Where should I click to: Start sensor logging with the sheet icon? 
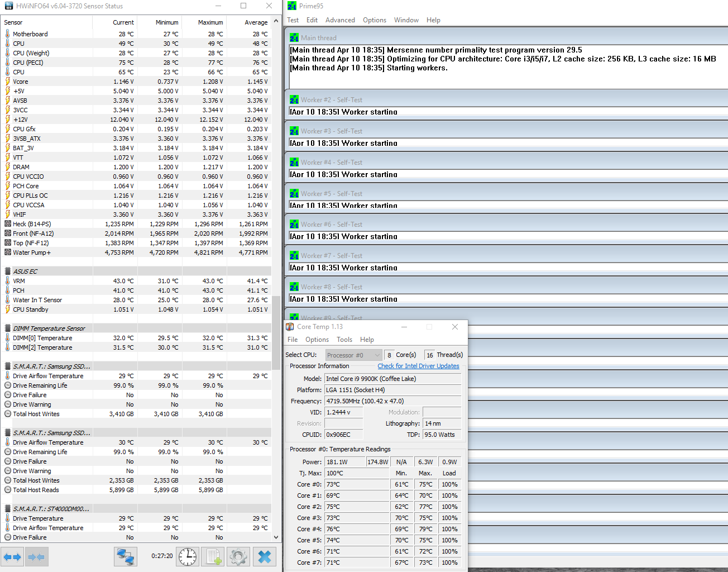click(x=213, y=557)
